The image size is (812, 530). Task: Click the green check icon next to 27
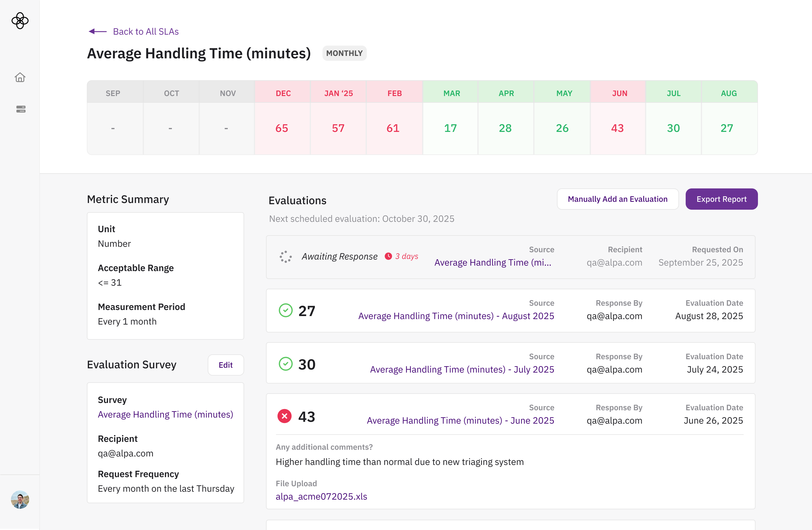[x=285, y=310]
